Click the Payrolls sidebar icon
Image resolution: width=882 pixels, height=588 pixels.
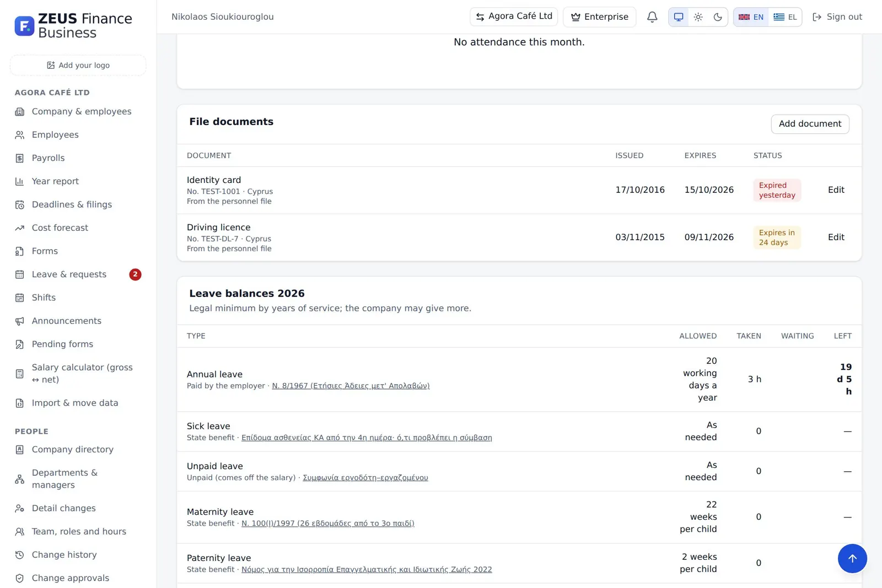[20, 158]
